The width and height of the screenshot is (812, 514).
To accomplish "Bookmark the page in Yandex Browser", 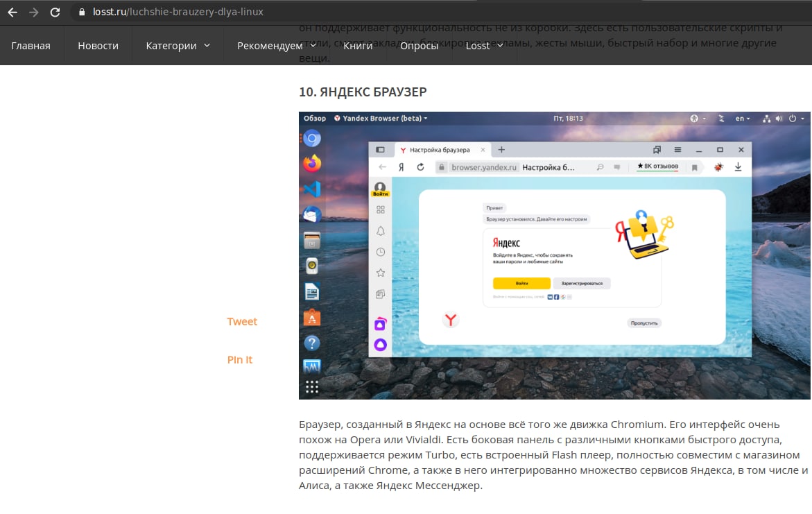I will tap(694, 167).
